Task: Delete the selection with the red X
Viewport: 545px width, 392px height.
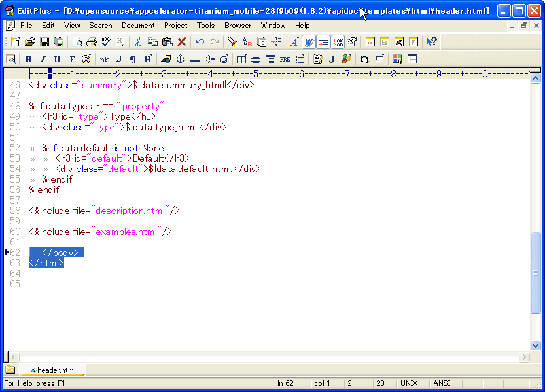Action: pos(181,42)
